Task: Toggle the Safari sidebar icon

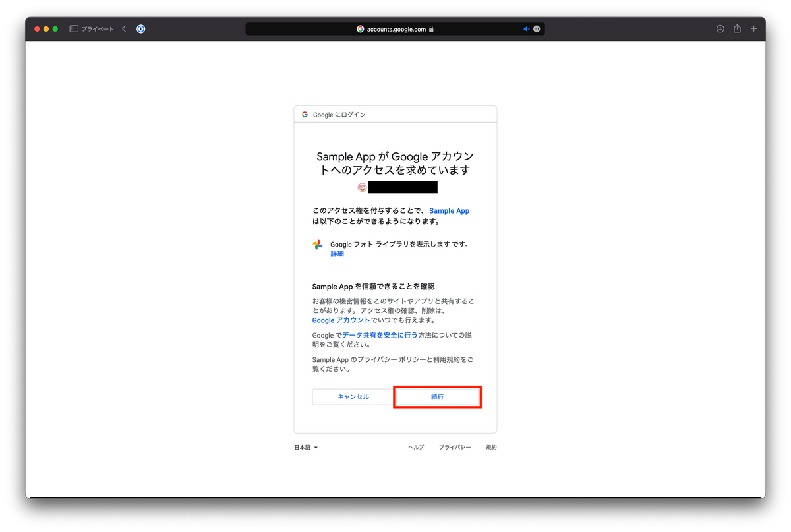Action: (x=74, y=29)
